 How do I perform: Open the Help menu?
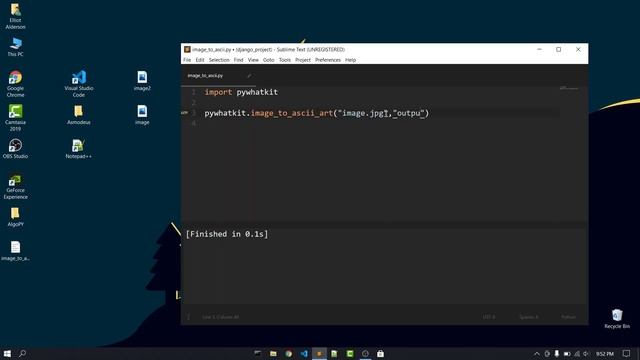[350, 60]
